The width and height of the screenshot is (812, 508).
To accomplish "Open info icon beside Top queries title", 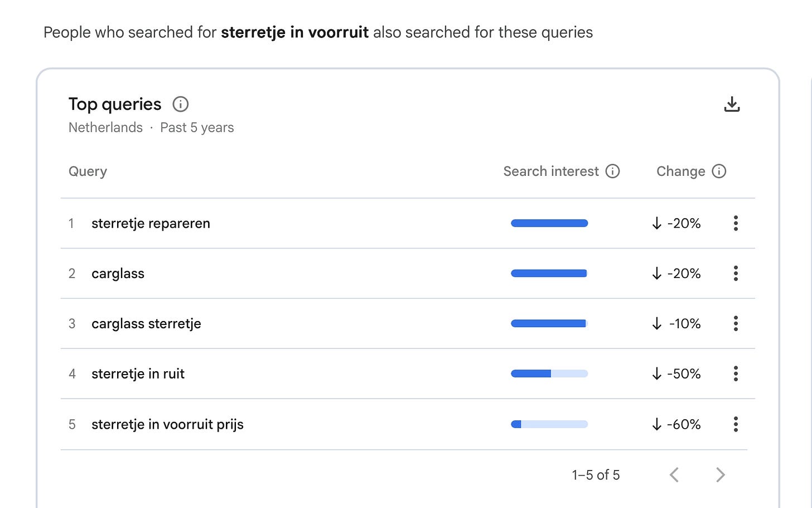I will (180, 104).
